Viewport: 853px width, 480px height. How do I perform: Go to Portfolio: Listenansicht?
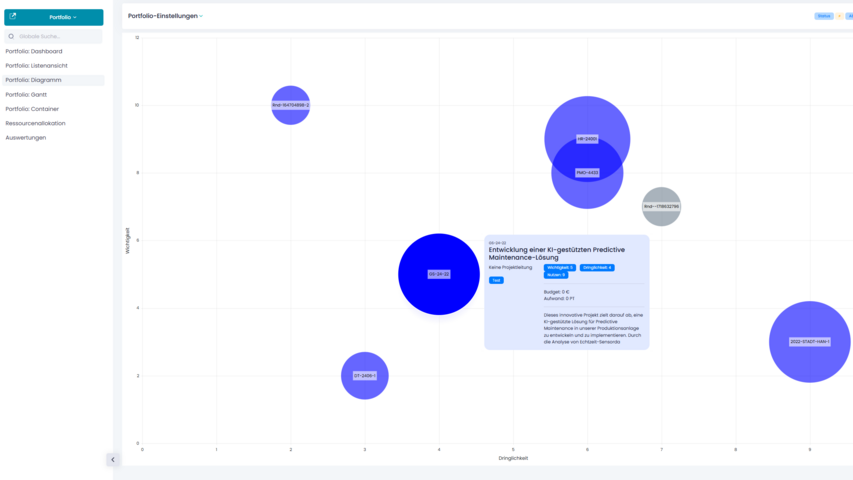[x=36, y=65]
